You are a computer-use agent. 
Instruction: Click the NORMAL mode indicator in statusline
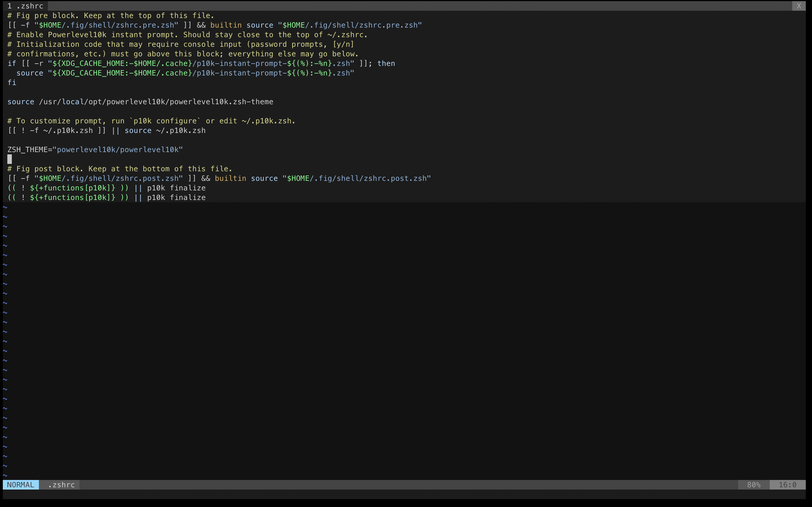[x=21, y=484]
